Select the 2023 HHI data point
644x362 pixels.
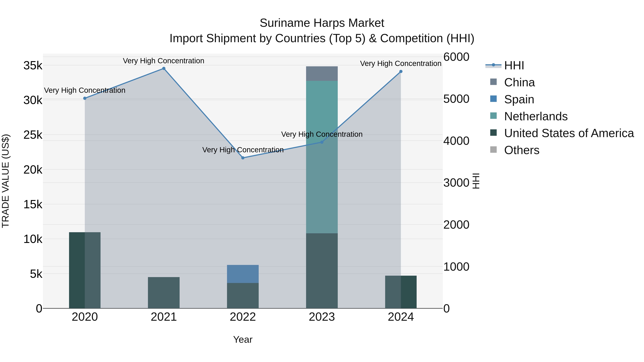coord(322,142)
